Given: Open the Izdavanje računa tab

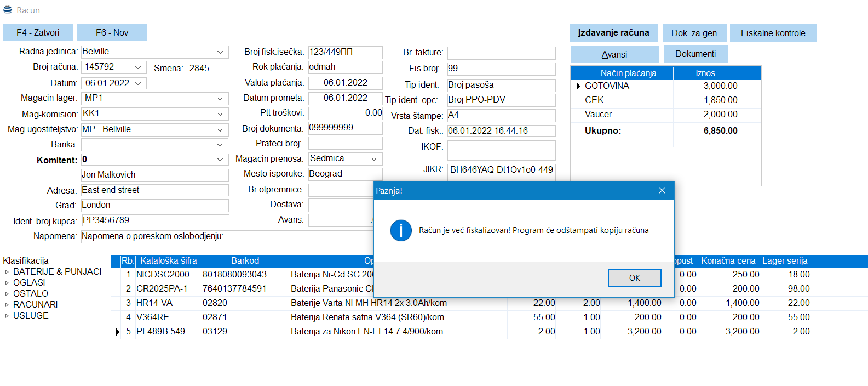Looking at the screenshot, I should point(613,33).
